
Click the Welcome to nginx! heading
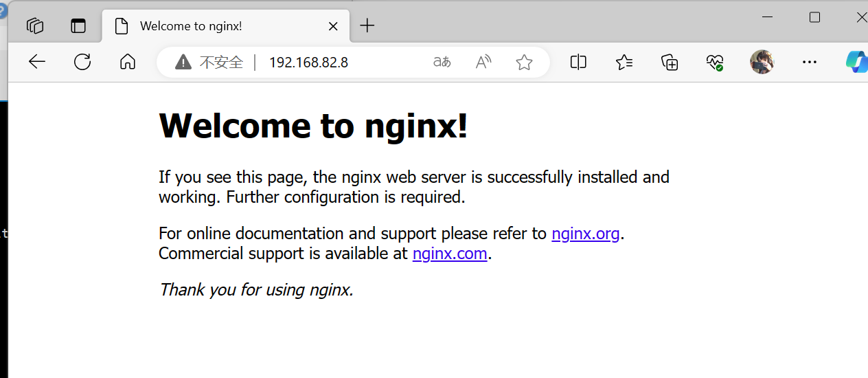313,126
